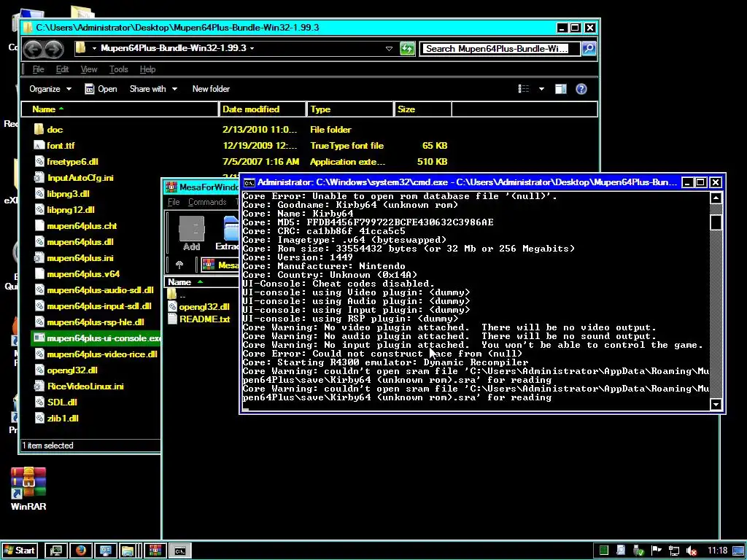Image resolution: width=747 pixels, height=560 pixels.
Task: Select mupen64plus.cht file
Action: (82, 226)
